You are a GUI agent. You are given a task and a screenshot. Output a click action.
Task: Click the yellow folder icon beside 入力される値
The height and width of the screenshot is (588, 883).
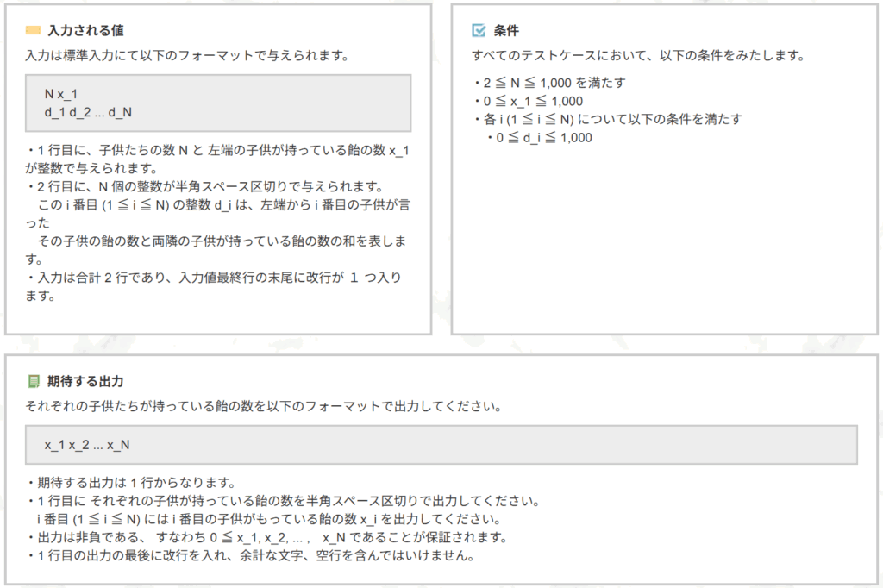[x=33, y=31]
